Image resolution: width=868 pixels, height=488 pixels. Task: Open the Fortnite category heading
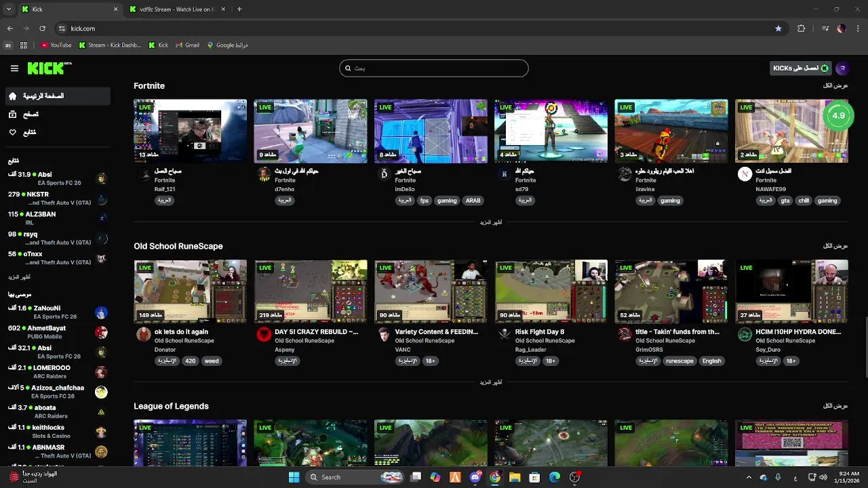(149, 86)
